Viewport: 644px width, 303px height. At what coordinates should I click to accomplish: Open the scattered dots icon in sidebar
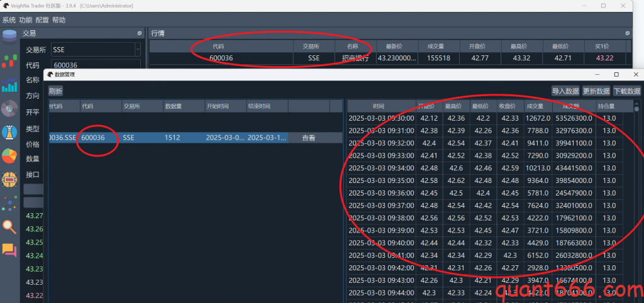pos(9,203)
